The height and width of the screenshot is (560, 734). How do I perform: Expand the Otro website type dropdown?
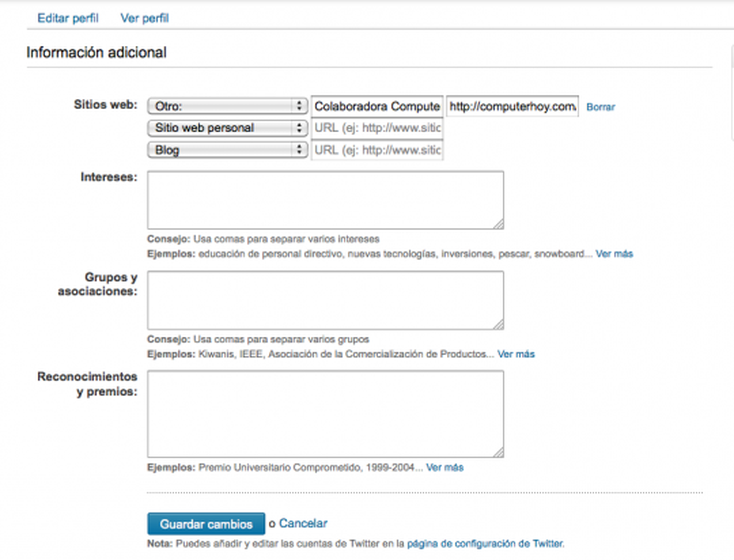pos(227,106)
